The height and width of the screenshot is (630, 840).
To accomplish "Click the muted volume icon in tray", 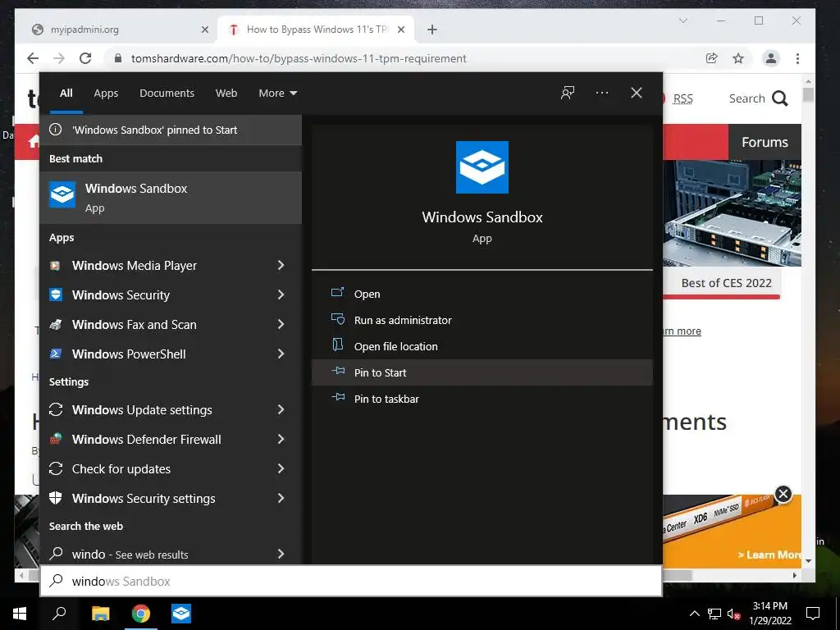I will click(x=734, y=614).
